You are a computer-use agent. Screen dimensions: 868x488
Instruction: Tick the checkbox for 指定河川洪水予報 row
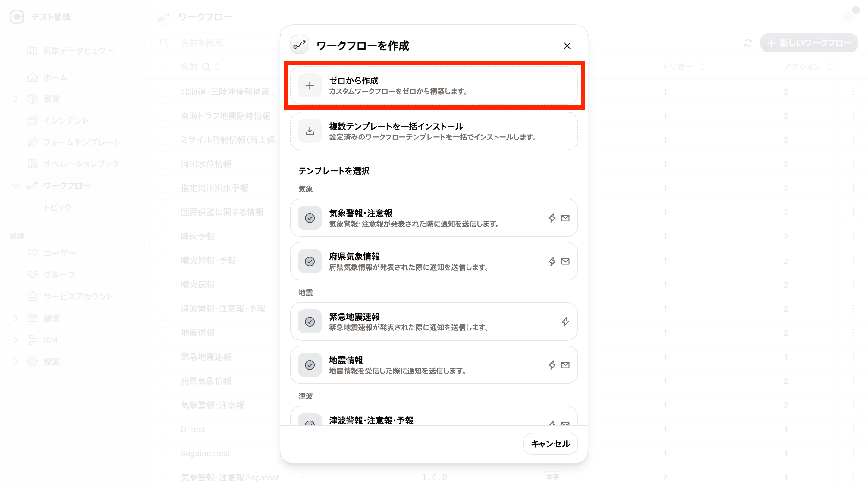coord(164,188)
